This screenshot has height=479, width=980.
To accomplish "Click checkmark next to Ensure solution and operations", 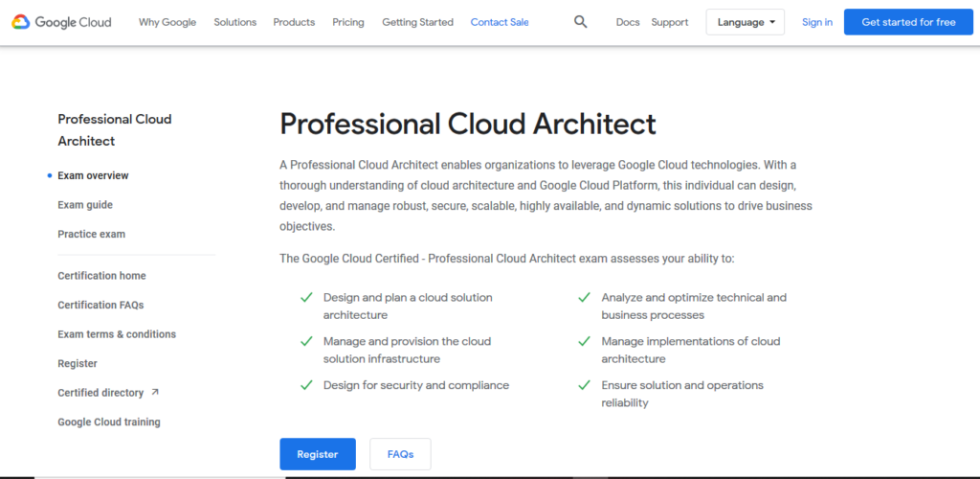I will pyautogui.click(x=584, y=385).
